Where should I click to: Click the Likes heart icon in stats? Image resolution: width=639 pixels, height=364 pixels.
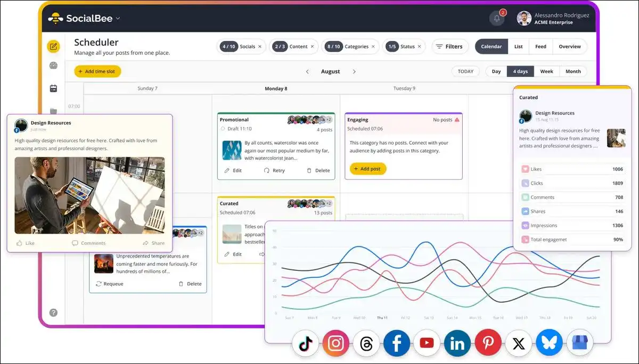click(525, 169)
